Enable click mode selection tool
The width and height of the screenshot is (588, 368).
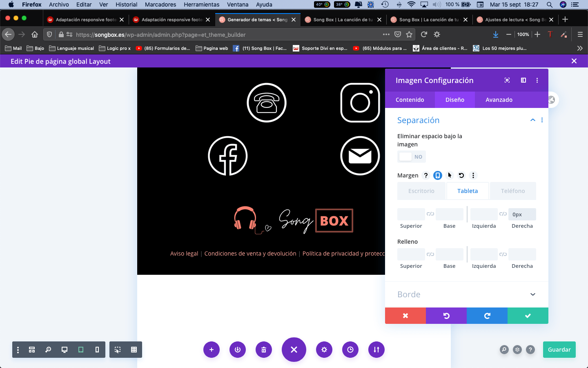(x=118, y=350)
